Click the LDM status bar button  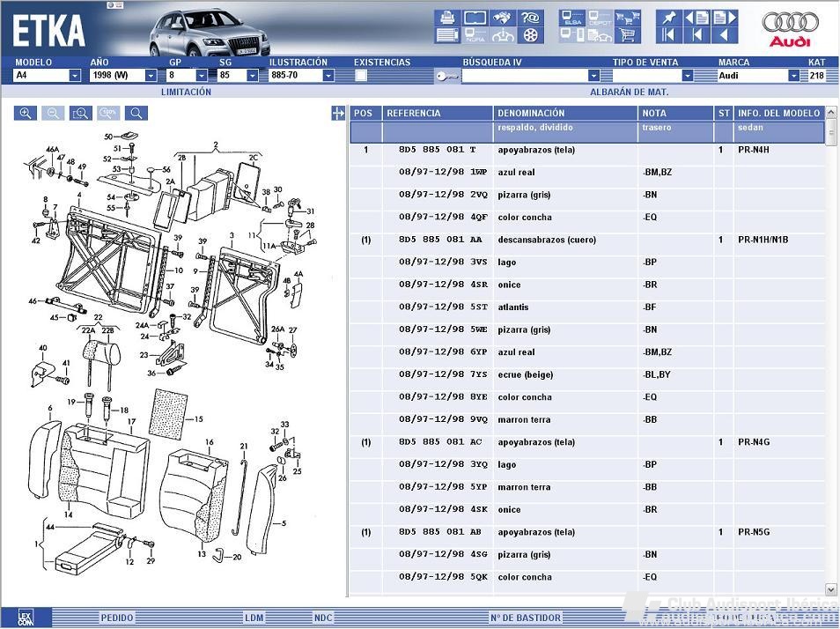[x=254, y=618]
